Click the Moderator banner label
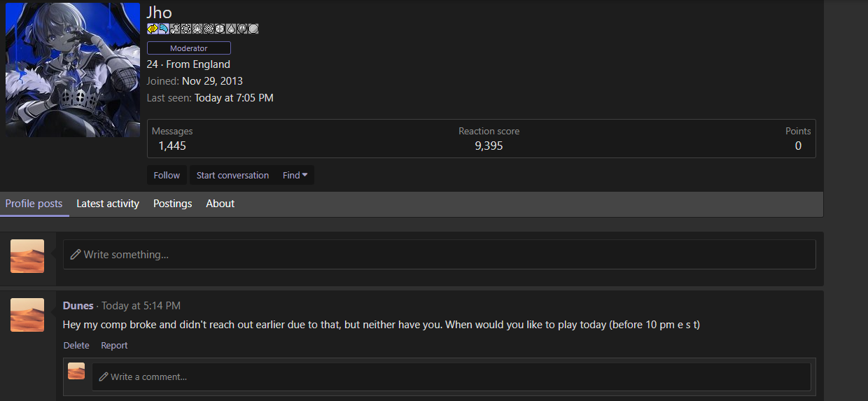This screenshot has height=401, width=868. [x=189, y=48]
